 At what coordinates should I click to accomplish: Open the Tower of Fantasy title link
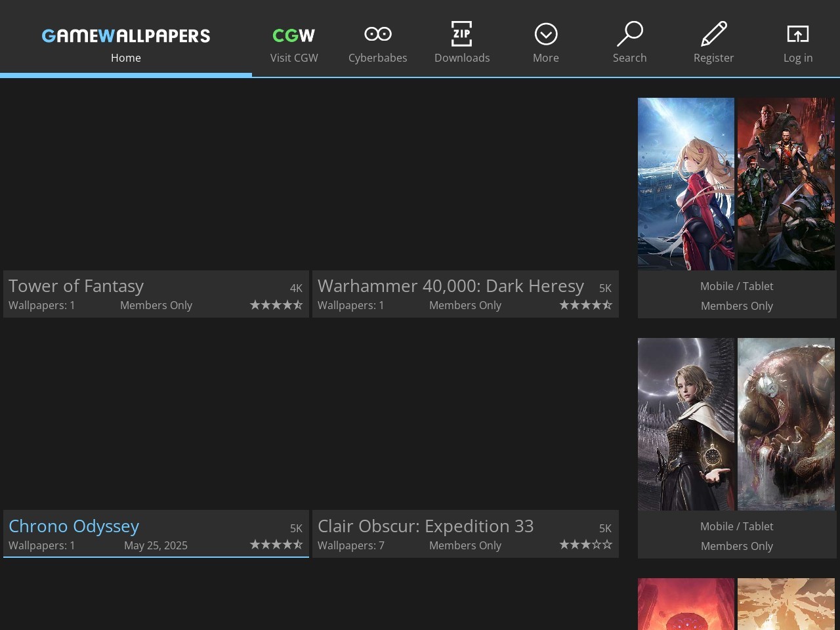[x=76, y=286]
